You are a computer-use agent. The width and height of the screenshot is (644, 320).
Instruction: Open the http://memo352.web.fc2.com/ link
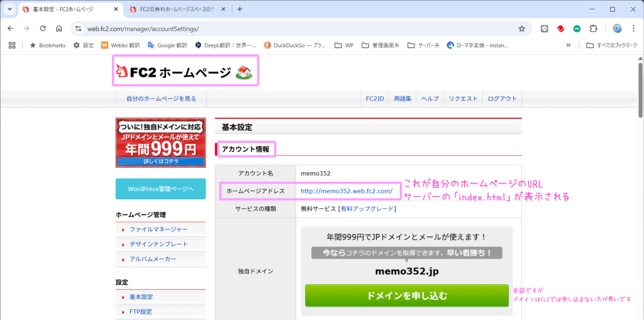pyautogui.click(x=347, y=191)
